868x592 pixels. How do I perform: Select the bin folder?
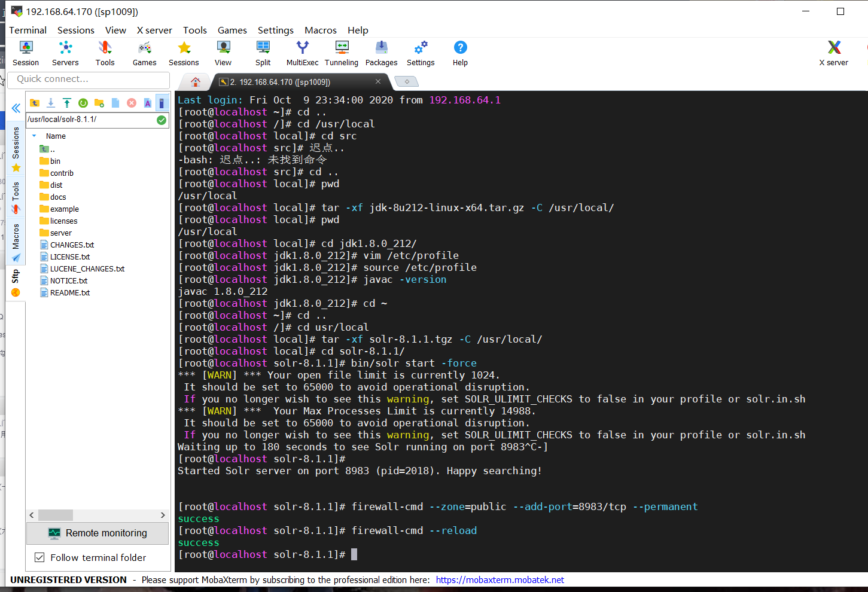[50, 161]
